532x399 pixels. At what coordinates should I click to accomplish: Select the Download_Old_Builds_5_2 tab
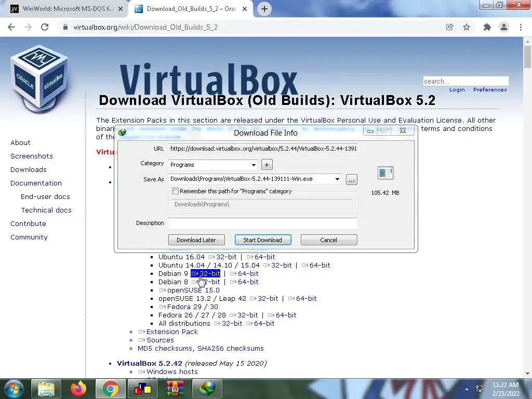click(191, 9)
